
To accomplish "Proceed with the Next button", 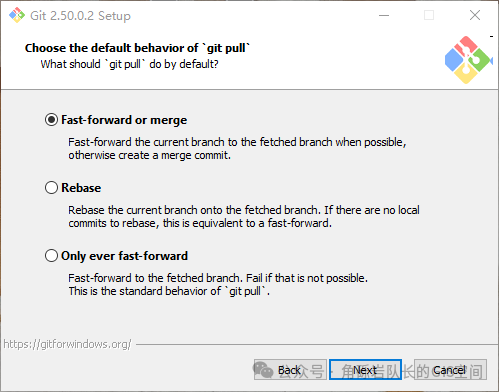I will click(365, 370).
